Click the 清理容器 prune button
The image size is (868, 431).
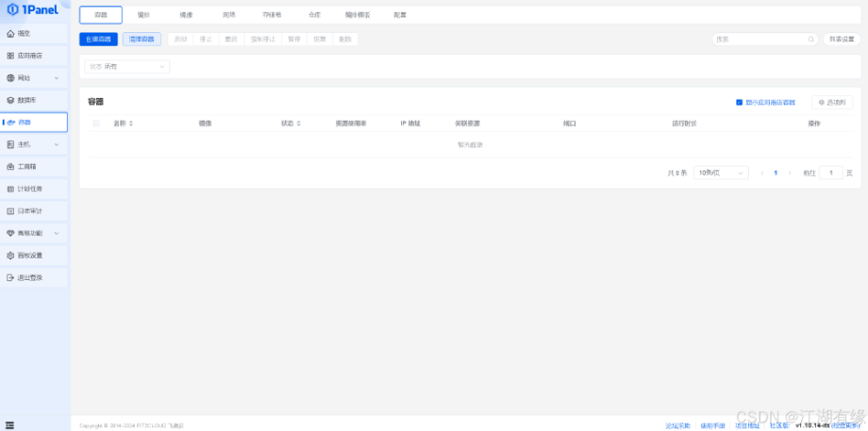[142, 40]
